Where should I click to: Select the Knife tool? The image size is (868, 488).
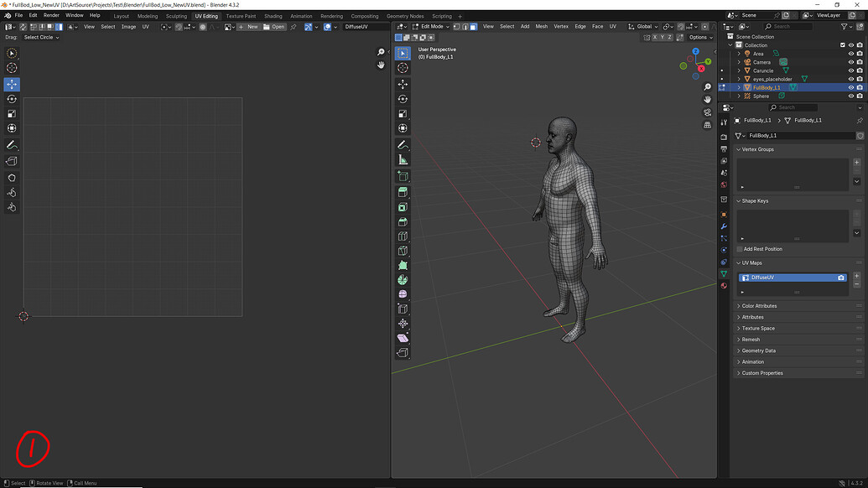403,251
